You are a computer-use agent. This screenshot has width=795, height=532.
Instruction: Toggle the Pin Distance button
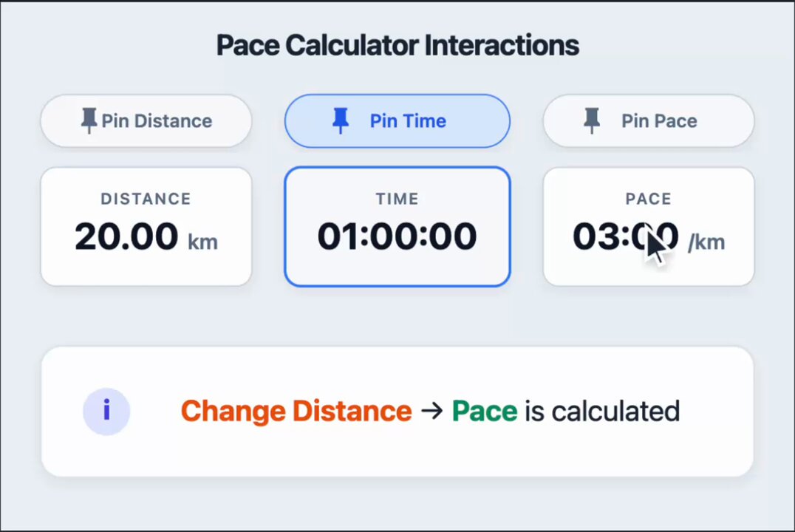[146, 120]
